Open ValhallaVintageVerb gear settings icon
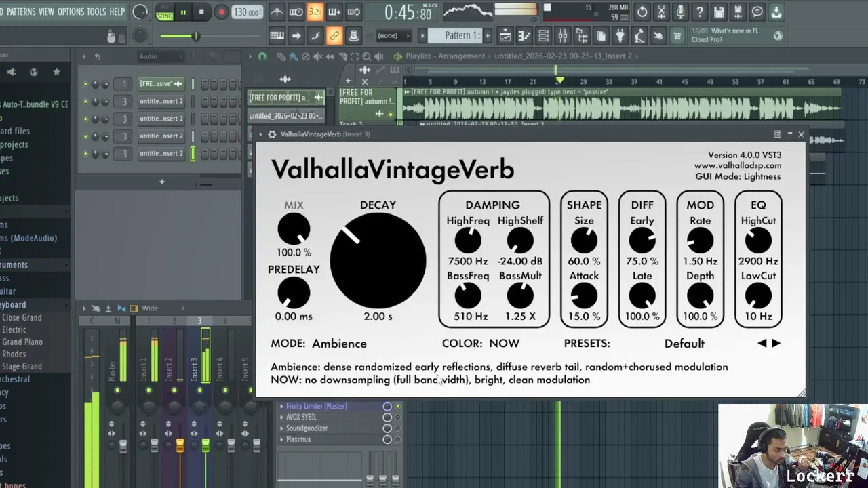 (x=272, y=134)
